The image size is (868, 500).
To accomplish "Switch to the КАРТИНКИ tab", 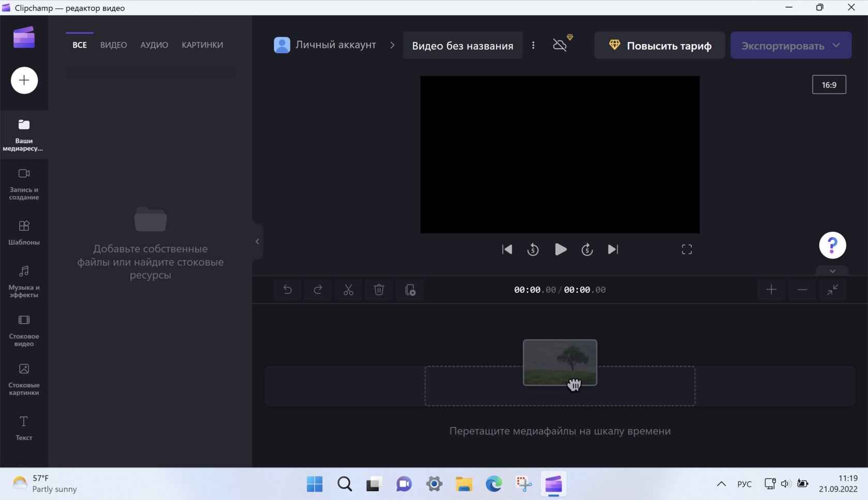I will click(202, 45).
